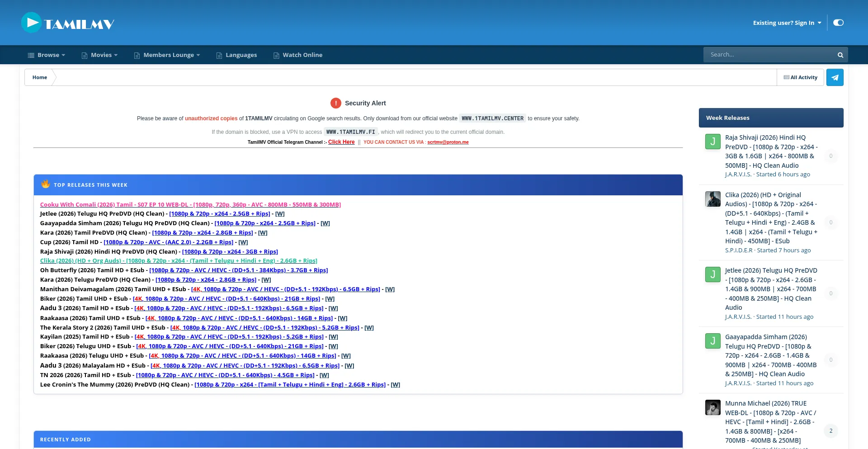Click the Munna Michael poster avatar
Viewport: 868px width, 449px height.
713,407
